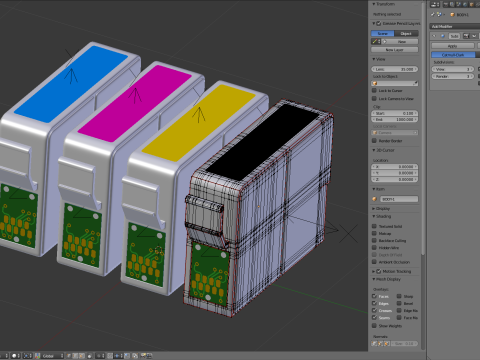Switch to the Object properties tab icon
The image size is (480, 360).
pyautogui.click(x=472, y=4)
